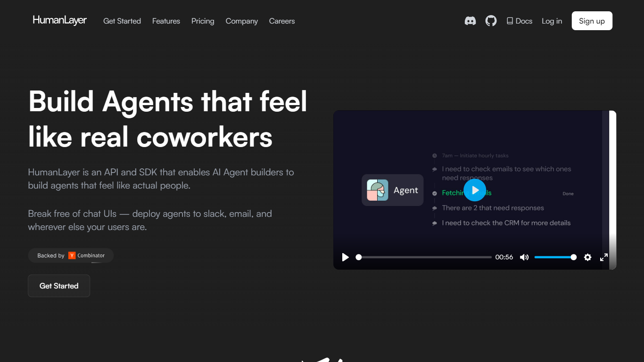Open the Pricing nav item

click(203, 21)
